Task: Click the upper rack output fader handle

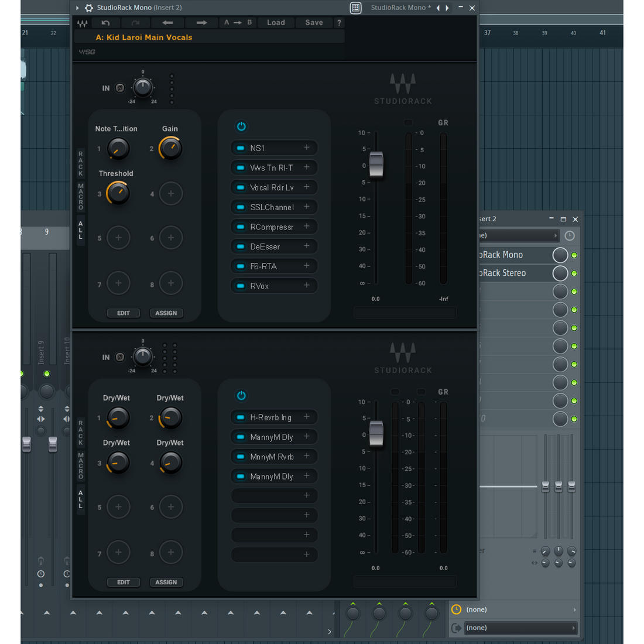Action: pyautogui.click(x=376, y=165)
